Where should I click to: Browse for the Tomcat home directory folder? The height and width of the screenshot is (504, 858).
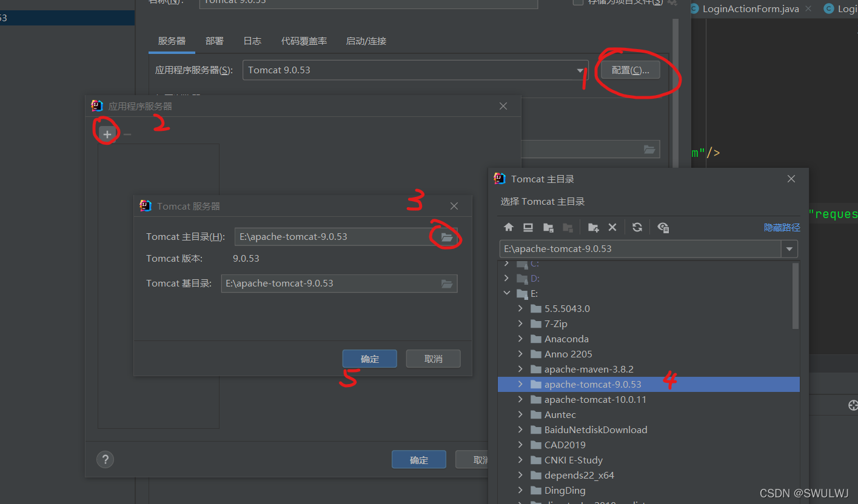[x=447, y=237]
